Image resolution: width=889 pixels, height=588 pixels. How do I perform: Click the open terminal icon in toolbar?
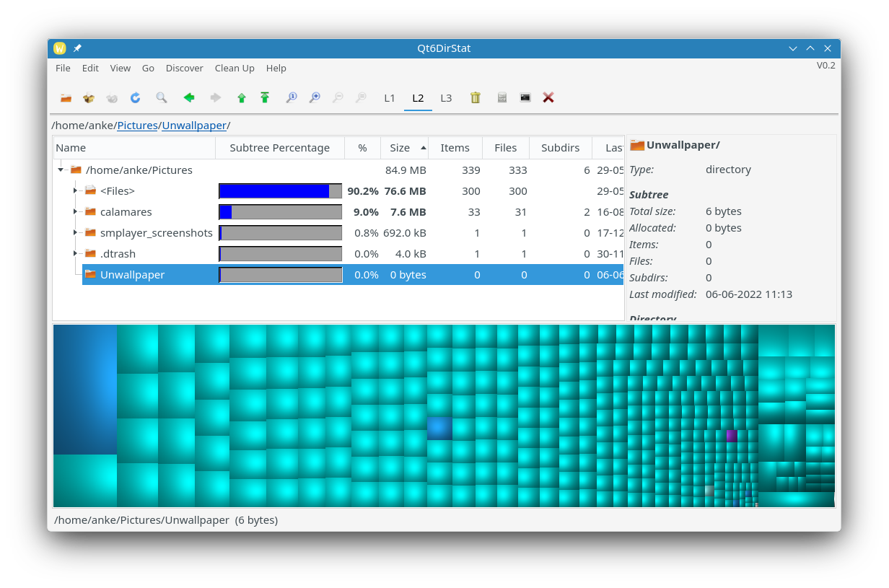(525, 98)
